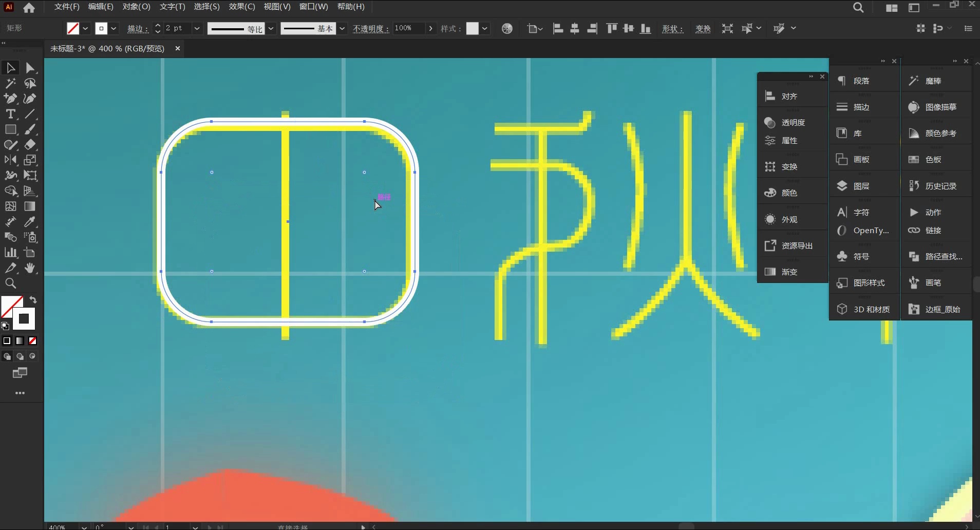Click the 描边 link in control bar
Viewport: 980px width, 530px height.
tap(138, 29)
